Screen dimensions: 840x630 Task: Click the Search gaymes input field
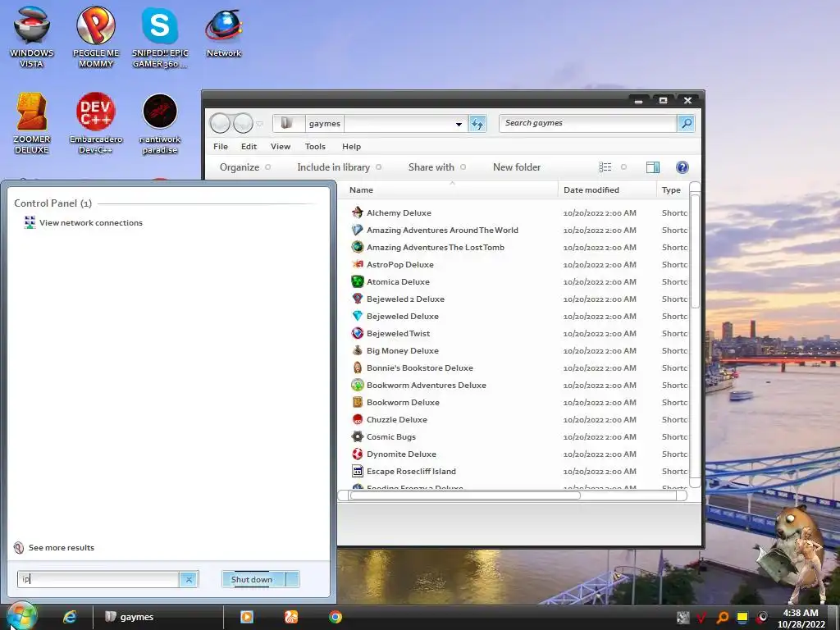[587, 123]
